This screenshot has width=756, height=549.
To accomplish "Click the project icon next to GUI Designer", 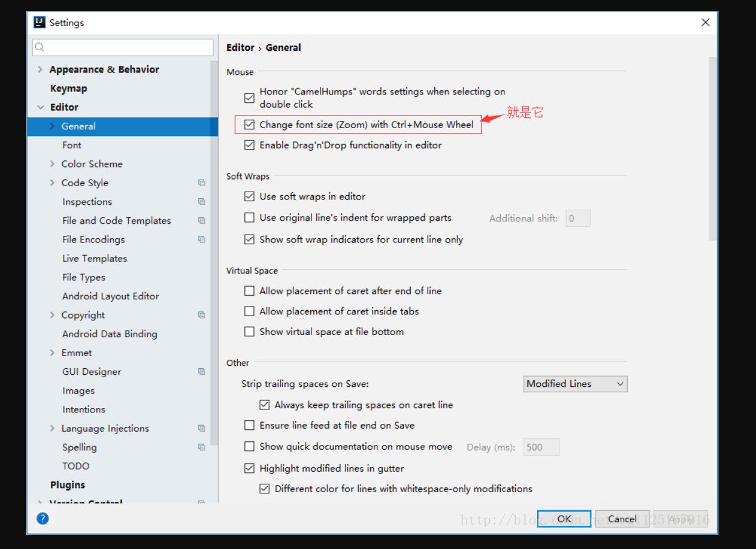I will (201, 372).
